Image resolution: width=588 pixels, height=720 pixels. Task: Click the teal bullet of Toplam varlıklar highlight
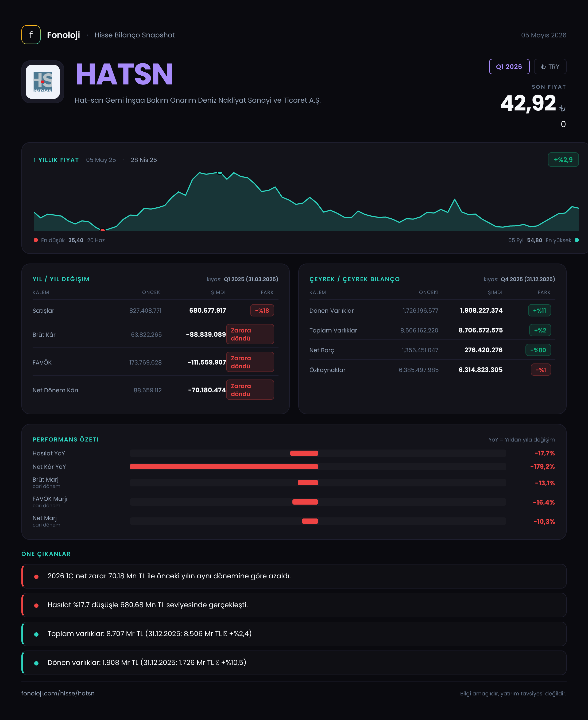point(36,634)
